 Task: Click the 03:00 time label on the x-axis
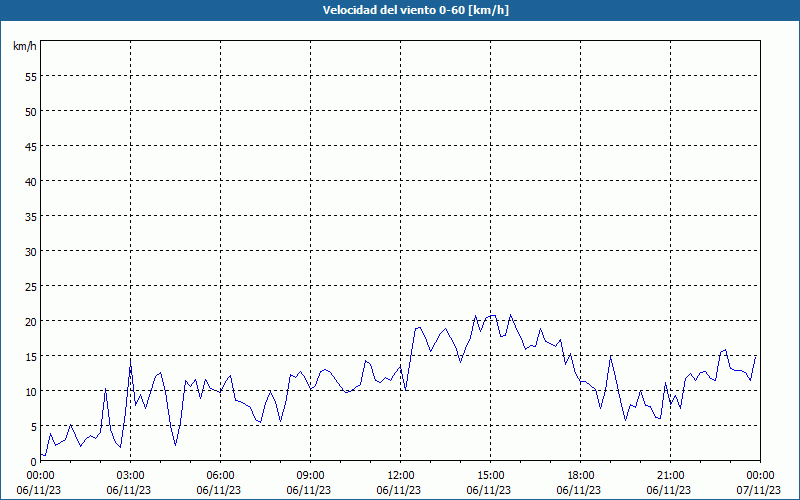[x=131, y=476]
